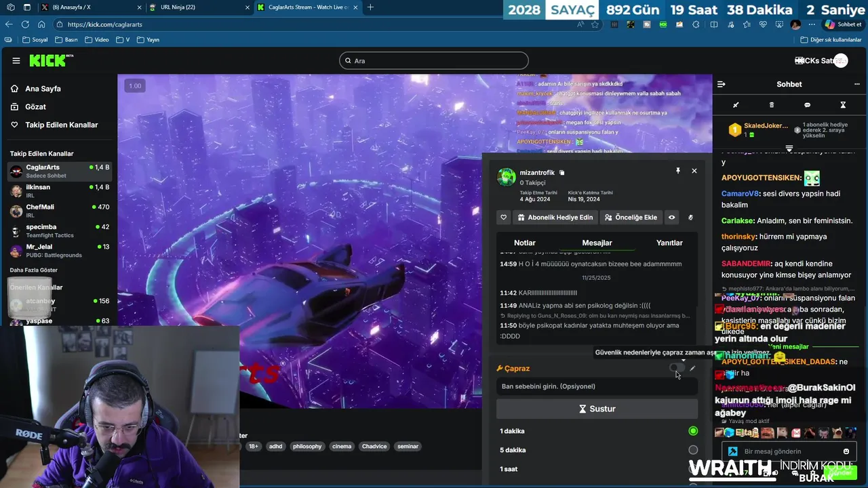Click the browser back arrow

pyautogui.click(x=9, y=24)
